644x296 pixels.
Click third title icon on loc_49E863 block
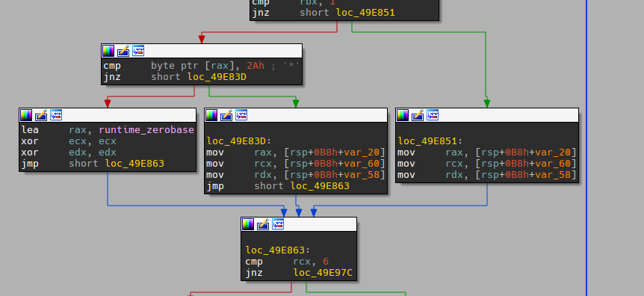[278, 224]
